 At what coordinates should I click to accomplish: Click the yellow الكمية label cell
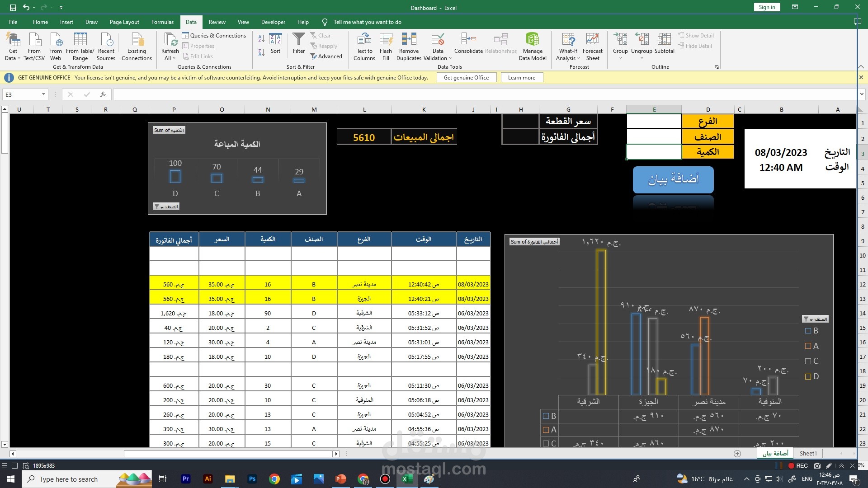pyautogui.click(x=708, y=152)
